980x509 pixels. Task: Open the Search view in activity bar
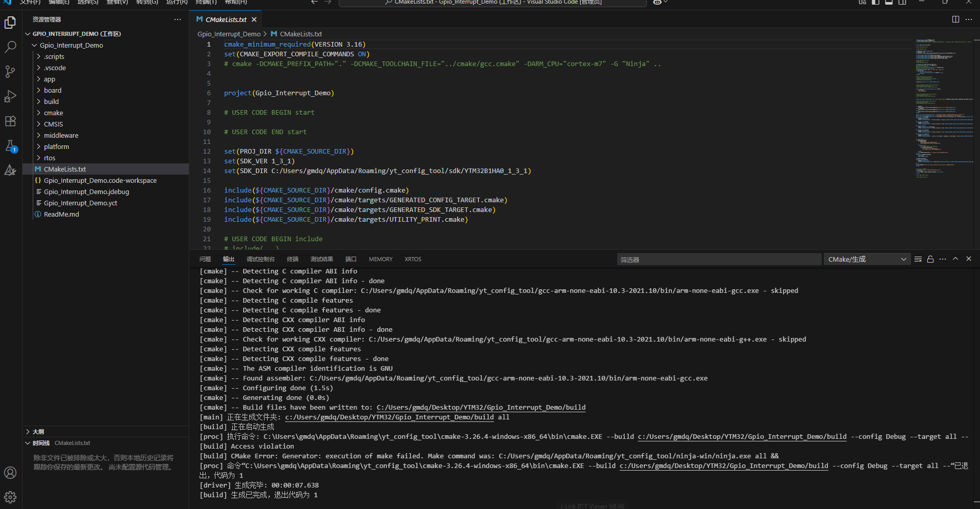pyautogui.click(x=10, y=47)
